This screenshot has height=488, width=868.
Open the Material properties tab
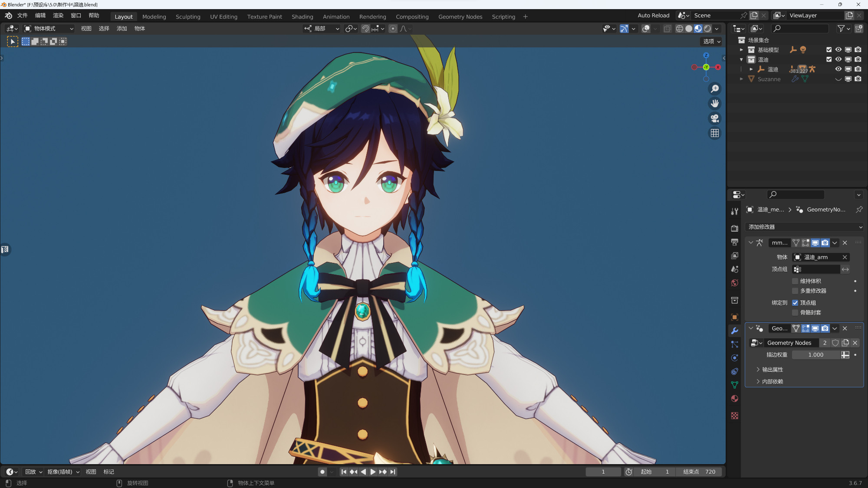click(734, 399)
